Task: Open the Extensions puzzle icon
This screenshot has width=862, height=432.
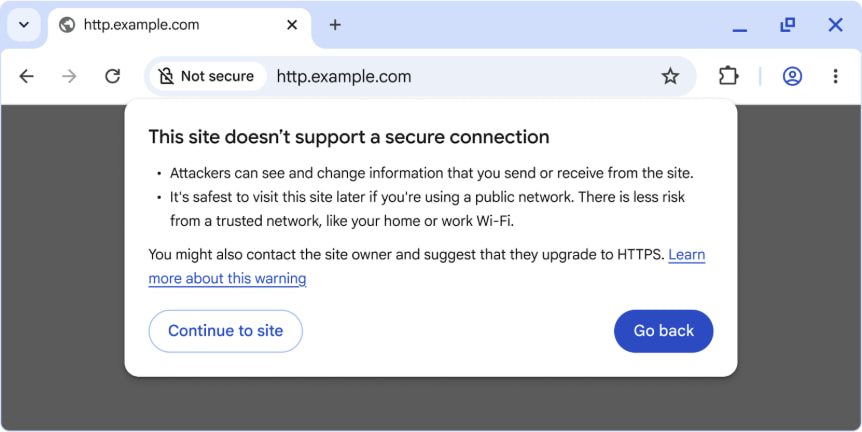Action: click(x=728, y=76)
